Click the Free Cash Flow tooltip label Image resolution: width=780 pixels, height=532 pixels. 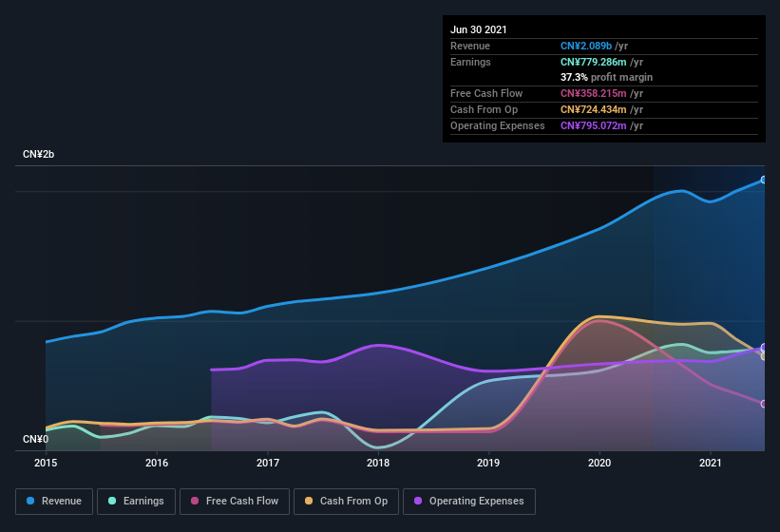pos(486,93)
